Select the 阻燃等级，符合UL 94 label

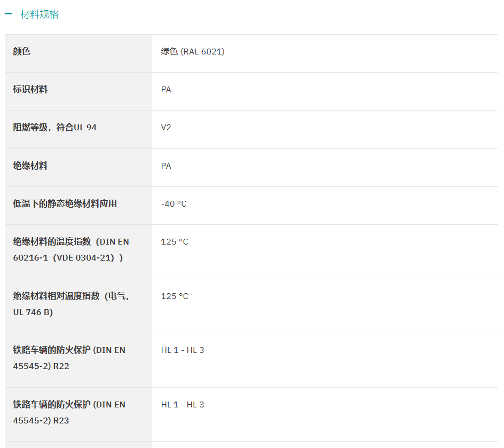point(54,127)
